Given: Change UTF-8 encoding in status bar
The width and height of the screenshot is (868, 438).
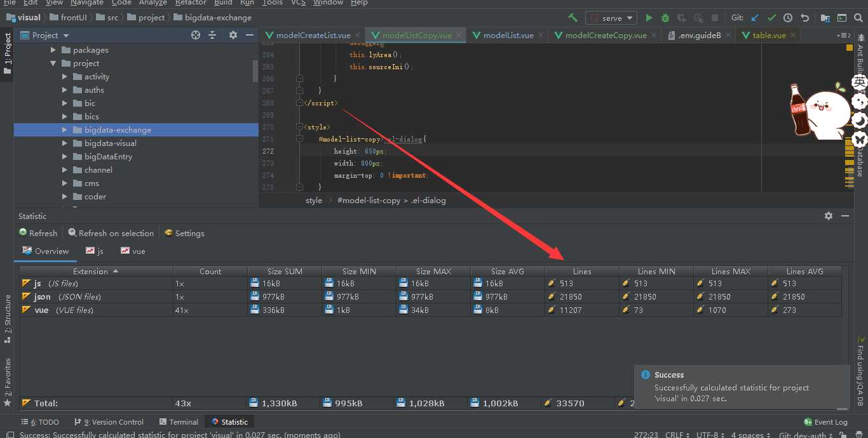Looking at the screenshot, I should coord(711,435).
